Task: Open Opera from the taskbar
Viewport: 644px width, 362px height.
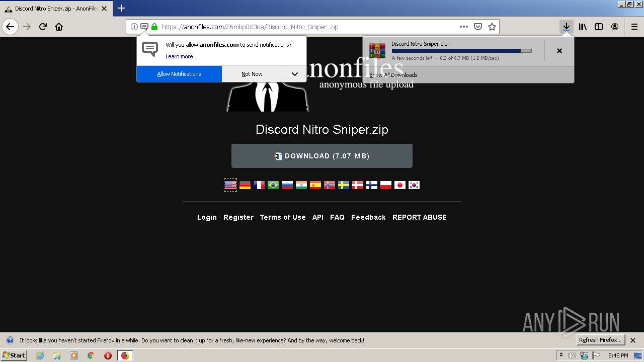Action: tap(108, 355)
